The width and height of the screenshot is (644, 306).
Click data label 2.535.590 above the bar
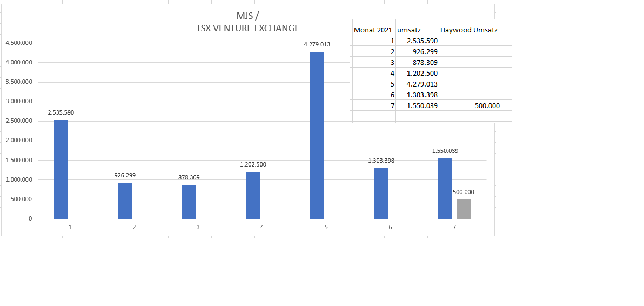[61, 112]
